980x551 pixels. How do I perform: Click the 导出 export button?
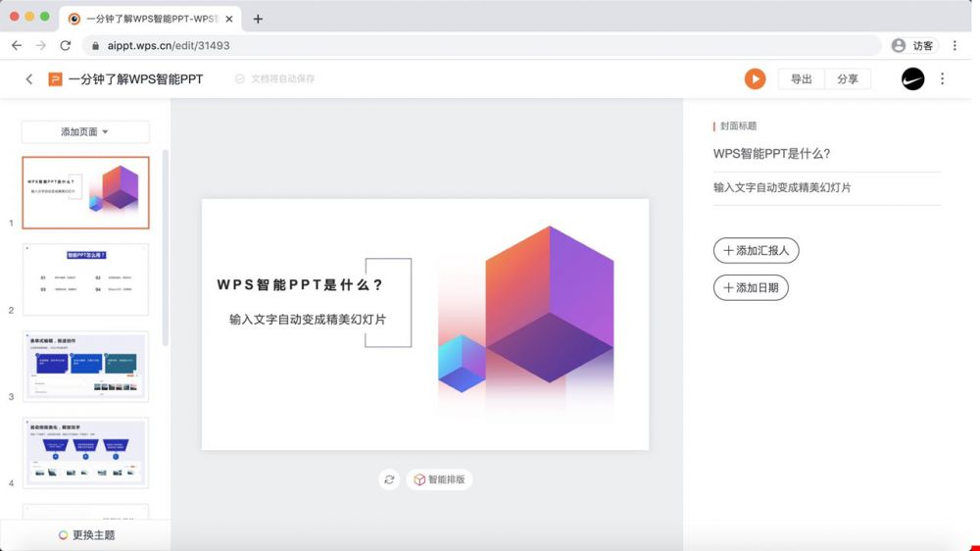click(801, 78)
